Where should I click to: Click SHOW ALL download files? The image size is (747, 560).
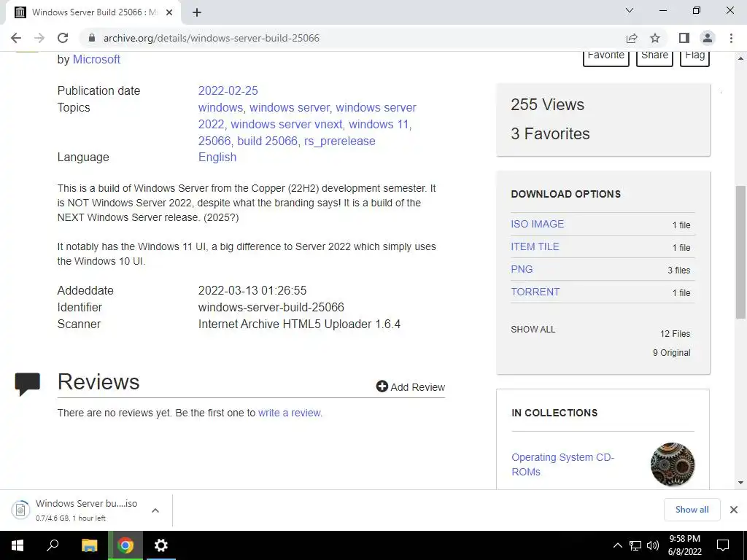tap(533, 330)
